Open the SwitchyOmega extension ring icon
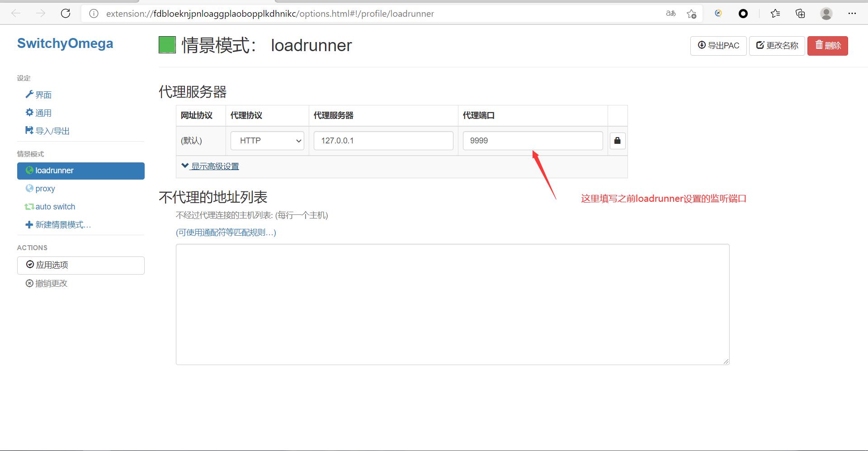The width and height of the screenshot is (868, 451). [x=743, y=14]
